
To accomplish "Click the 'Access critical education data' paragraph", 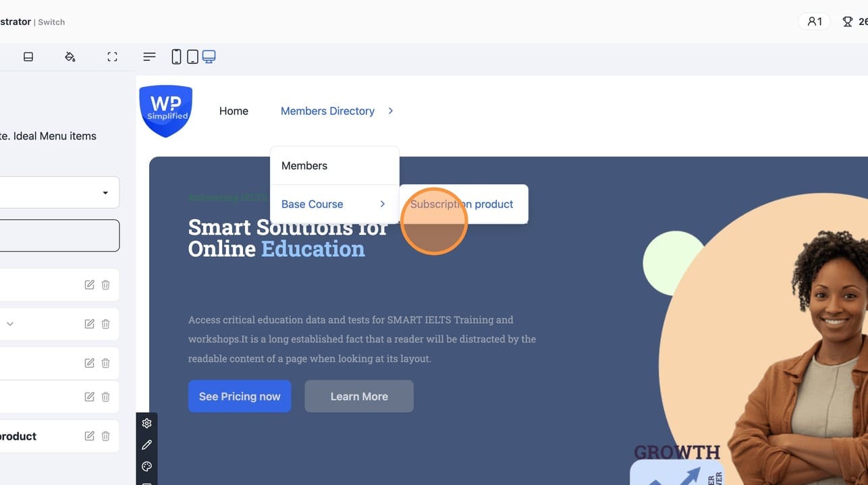I will (x=362, y=339).
